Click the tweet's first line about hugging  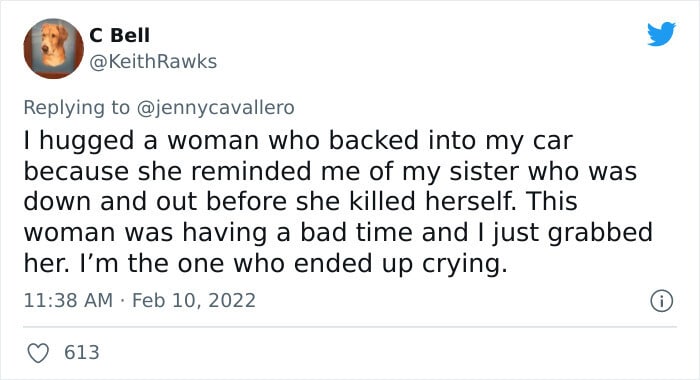point(298,141)
